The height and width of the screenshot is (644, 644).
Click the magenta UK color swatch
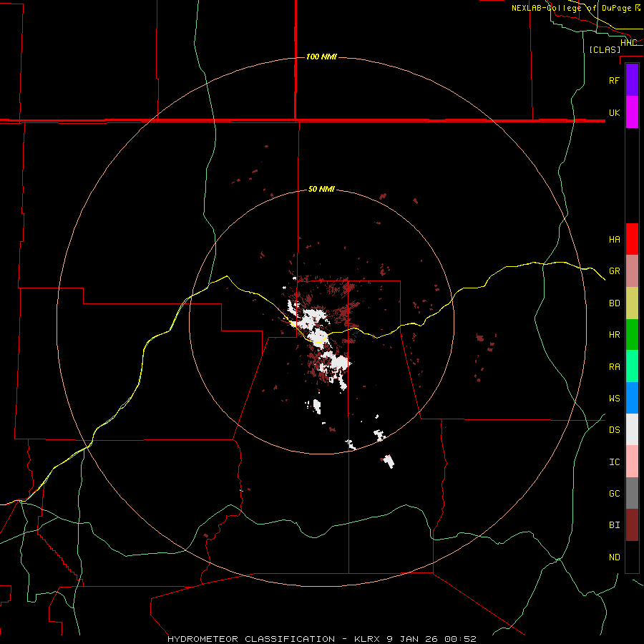click(632, 112)
